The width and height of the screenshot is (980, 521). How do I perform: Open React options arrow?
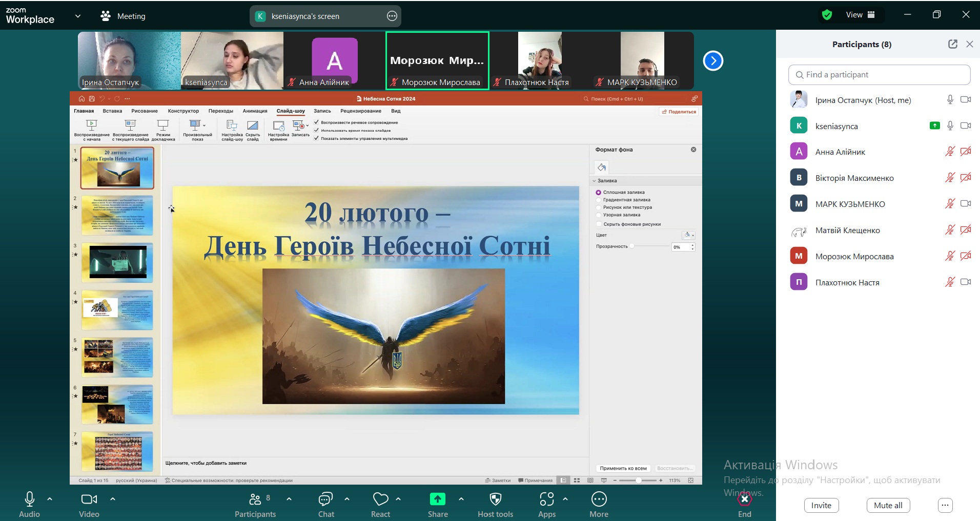(x=398, y=498)
